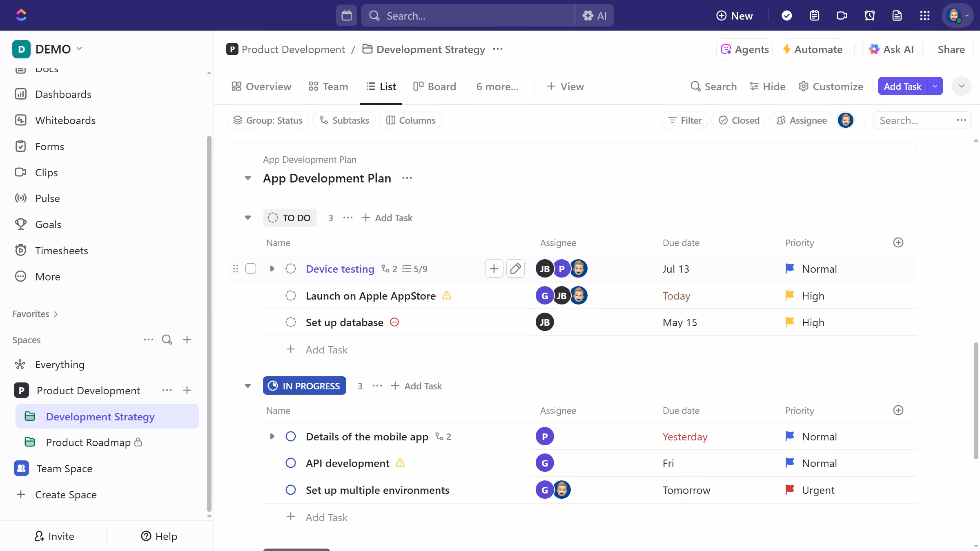Viewport: 980px width, 551px height.
Task: Open the apps grid icon
Action: [924, 16]
